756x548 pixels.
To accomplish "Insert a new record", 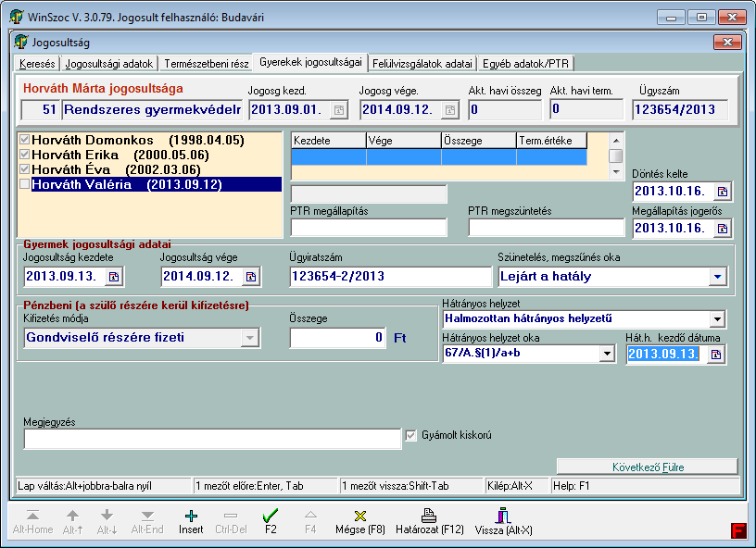I will 191,521.
